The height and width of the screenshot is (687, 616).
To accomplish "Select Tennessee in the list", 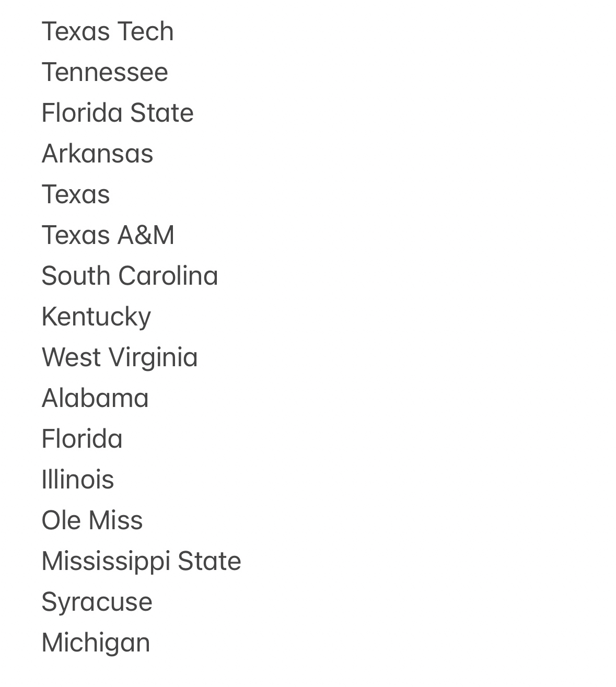I will 104,72.
